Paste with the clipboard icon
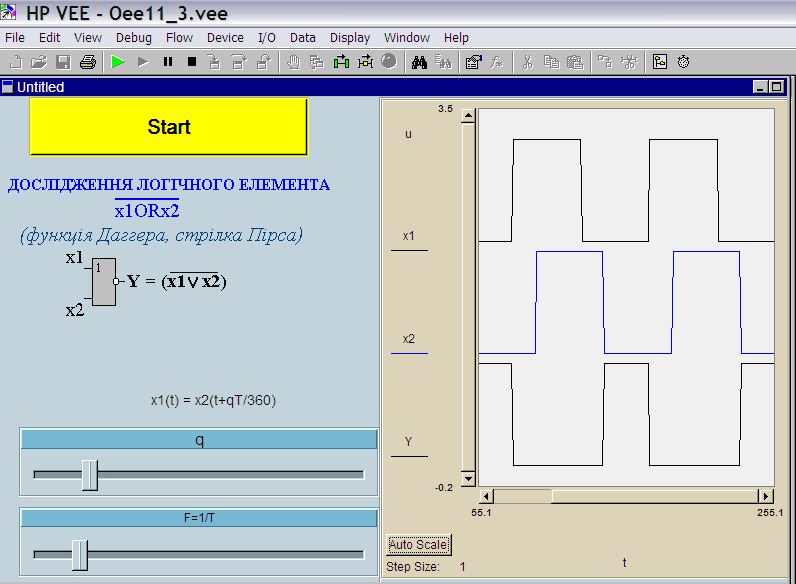The height and width of the screenshot is (584, 796). [575, 62]
